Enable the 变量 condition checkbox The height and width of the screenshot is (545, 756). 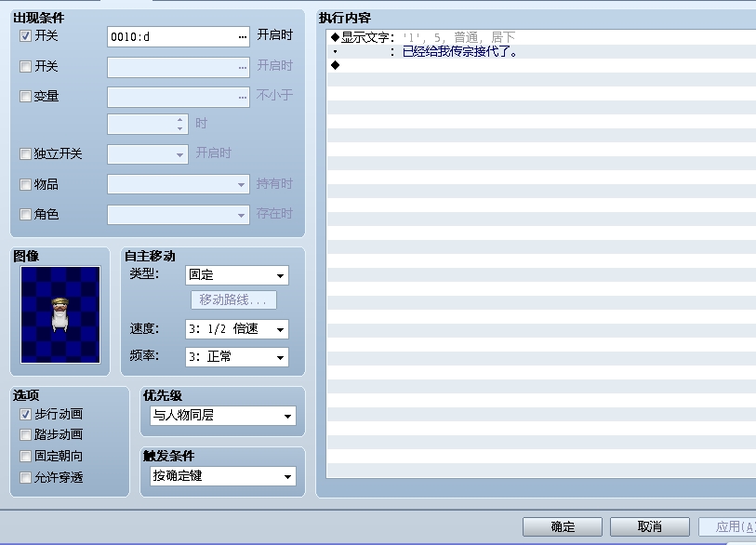(x=25, y=97)
